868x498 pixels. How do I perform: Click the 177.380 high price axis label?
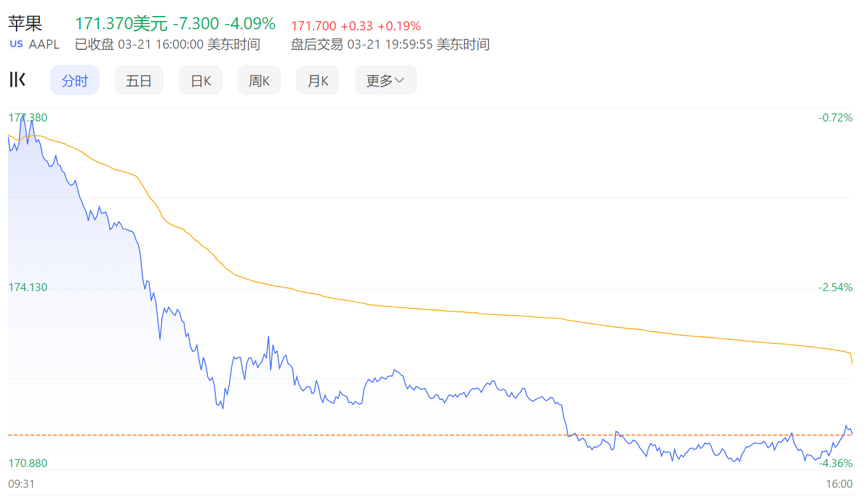click(x=27, y=117)
